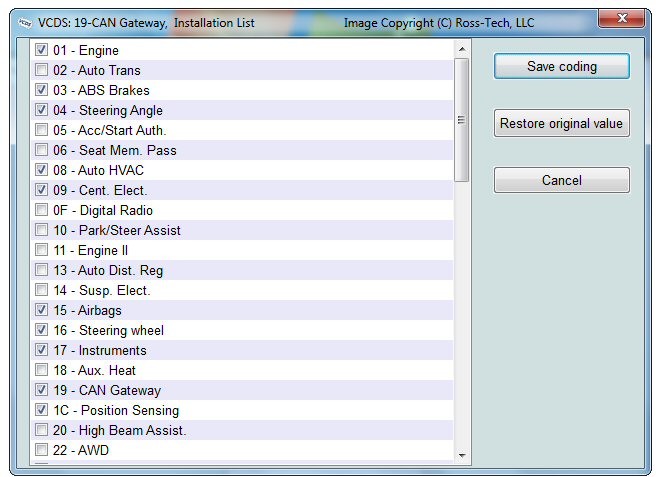Uncheck the 15 - Airbags checkbox

point(41,309)
